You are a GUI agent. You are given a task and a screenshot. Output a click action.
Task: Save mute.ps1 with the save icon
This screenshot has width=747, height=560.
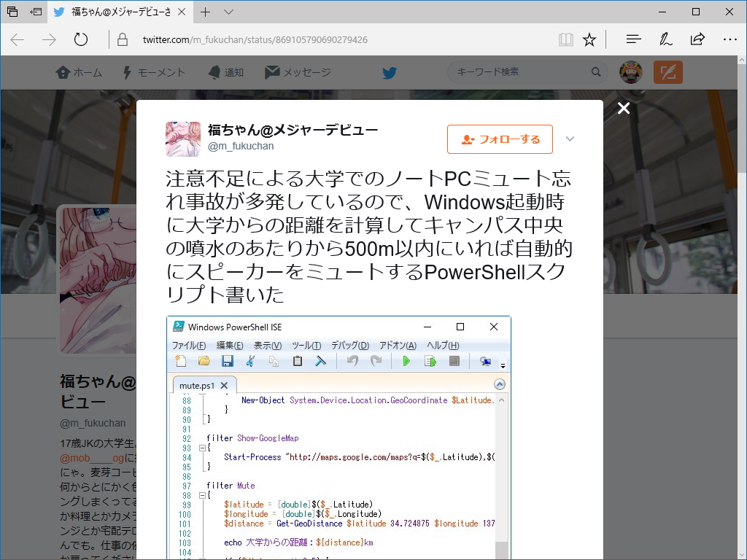(x=228, y=361)
